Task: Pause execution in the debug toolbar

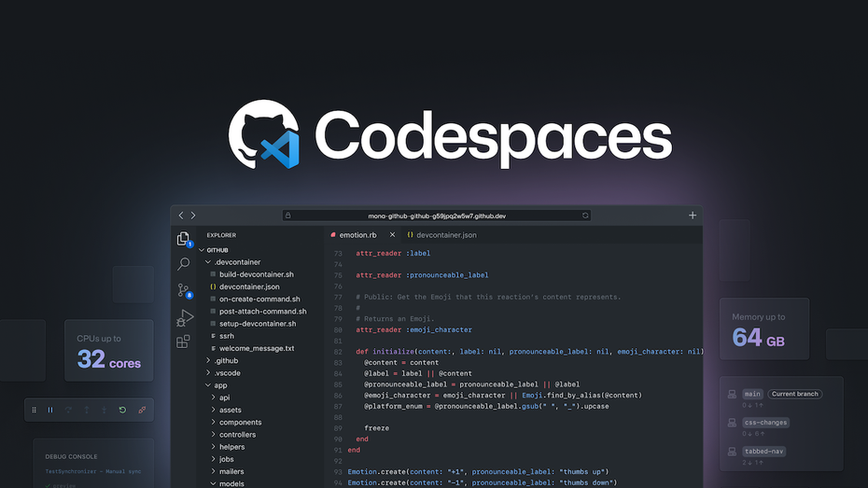Action: point(50,410)
